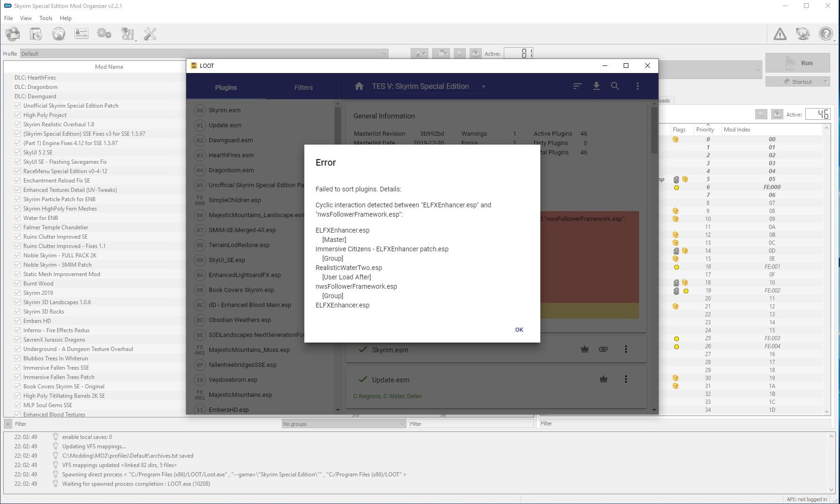Expand the TES V: Skyrim Special Edition game dropdown
The image size is (840, 504).
click(x=484, y=86)
